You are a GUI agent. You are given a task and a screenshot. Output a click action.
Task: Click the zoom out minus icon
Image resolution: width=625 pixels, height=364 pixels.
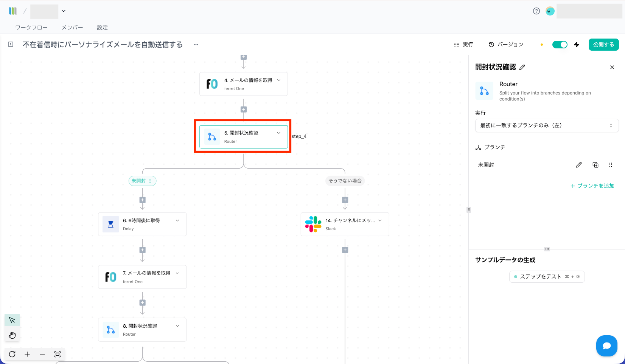pyautogui.click(x=42, y=354)
